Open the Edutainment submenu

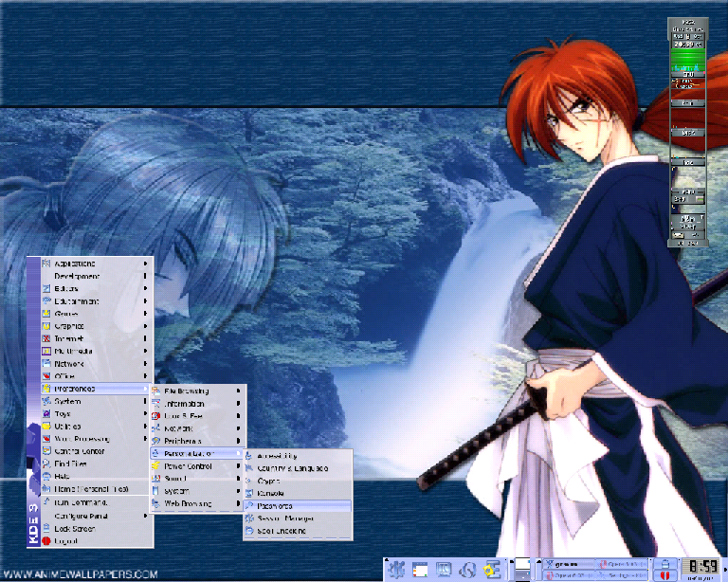click(x=97, y=301)
